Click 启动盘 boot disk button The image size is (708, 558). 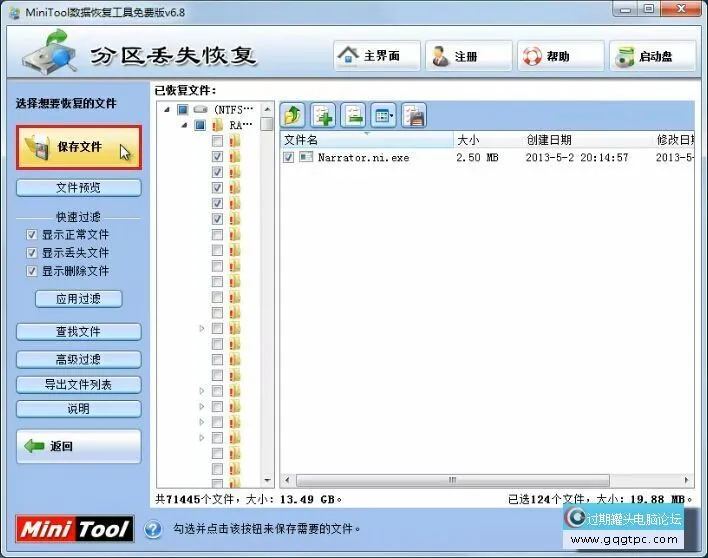pyautogui.click(x=652, y=56)
